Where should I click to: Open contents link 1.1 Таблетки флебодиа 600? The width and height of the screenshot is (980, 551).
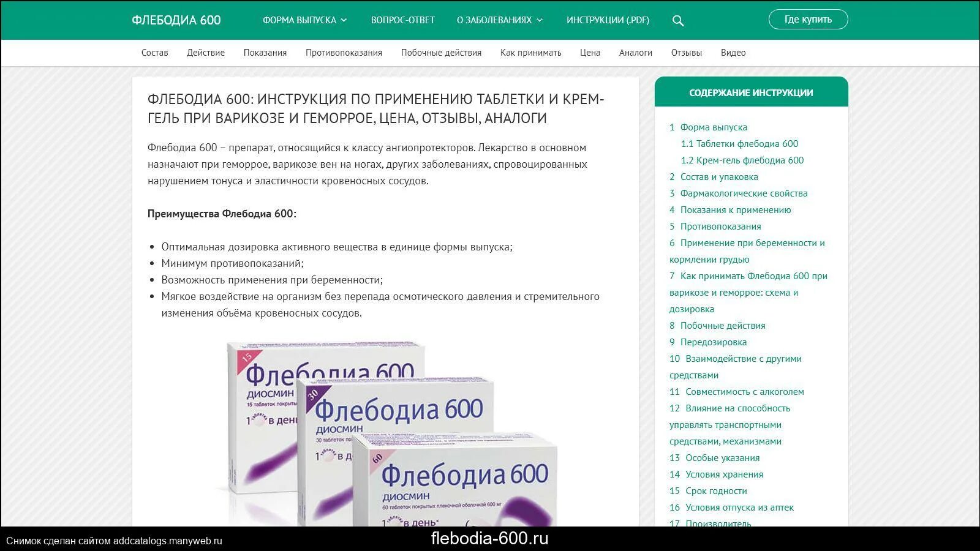(x=740, y=144)
